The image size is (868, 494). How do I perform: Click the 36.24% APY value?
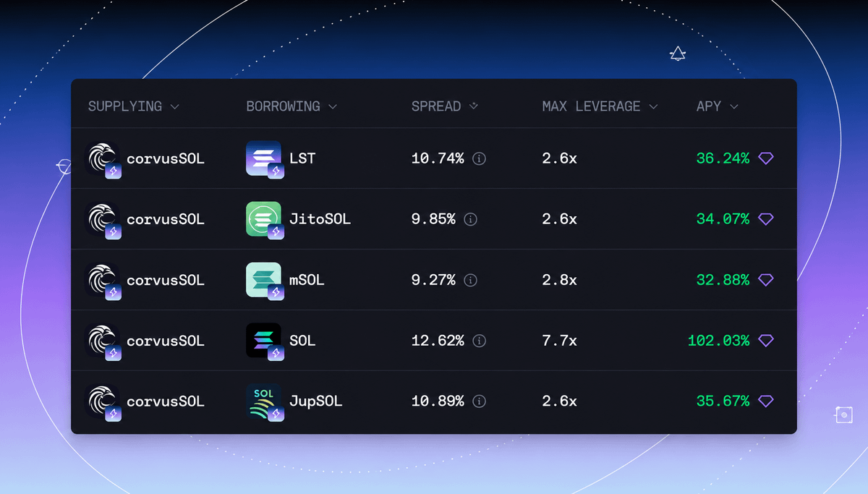coord(723,158)
